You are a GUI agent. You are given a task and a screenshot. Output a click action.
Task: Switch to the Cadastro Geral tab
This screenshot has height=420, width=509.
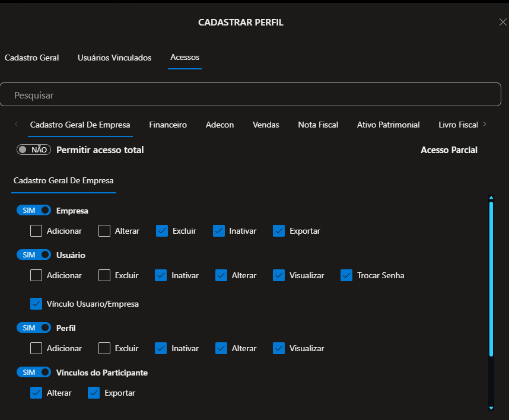32,58
